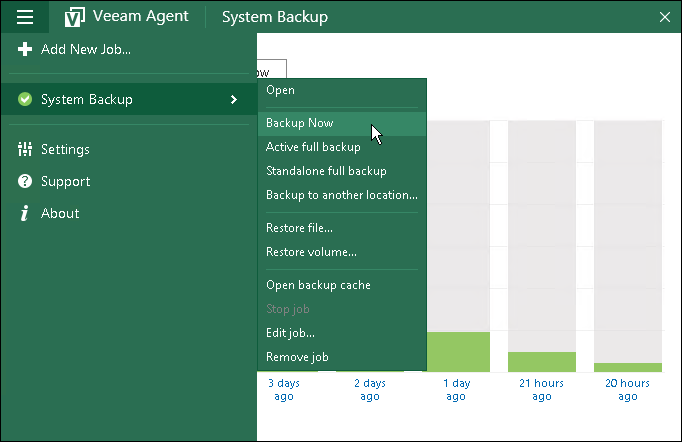This screenshot has width=682, height=442.
Task: Click the 2 days ago label
Action: pos(370,390)
